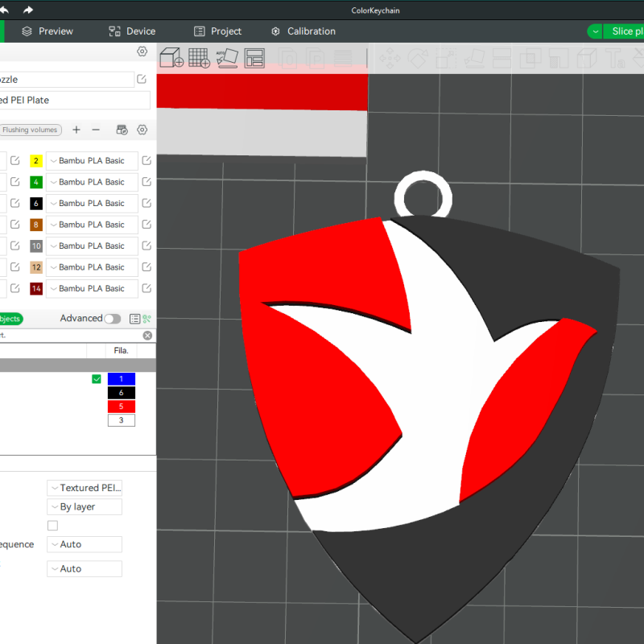Select the Move tool in toolbar
Screen dimensions: 644x644
(390, 58)
